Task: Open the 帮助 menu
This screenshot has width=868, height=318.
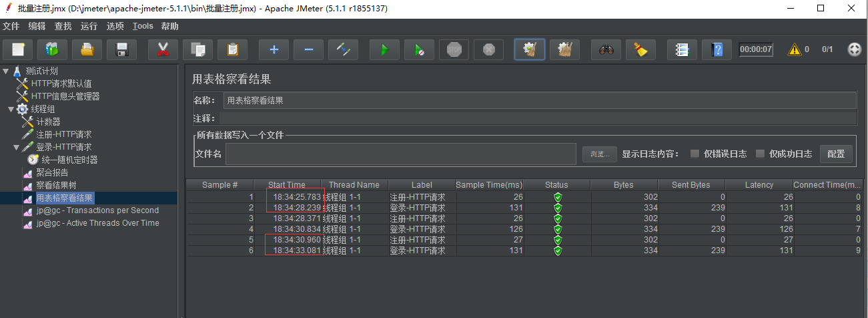Action: (170, 26)
